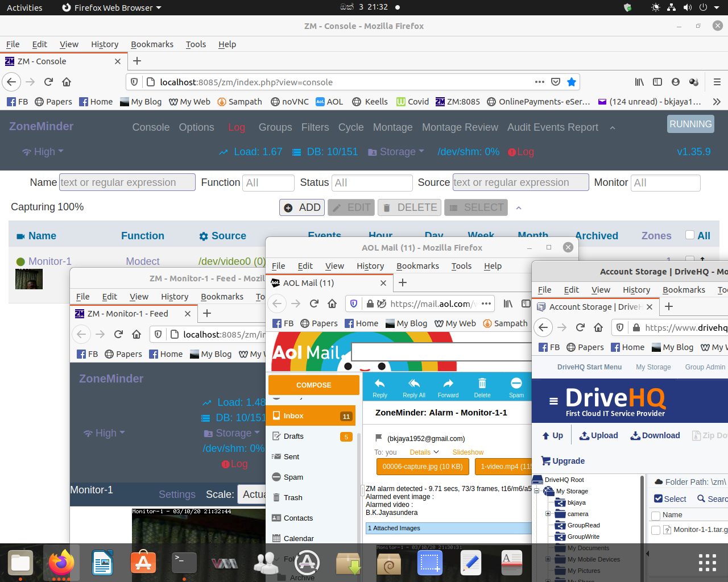Click the ADD monitor button
The image size is (728, 582).
[302, 207]
